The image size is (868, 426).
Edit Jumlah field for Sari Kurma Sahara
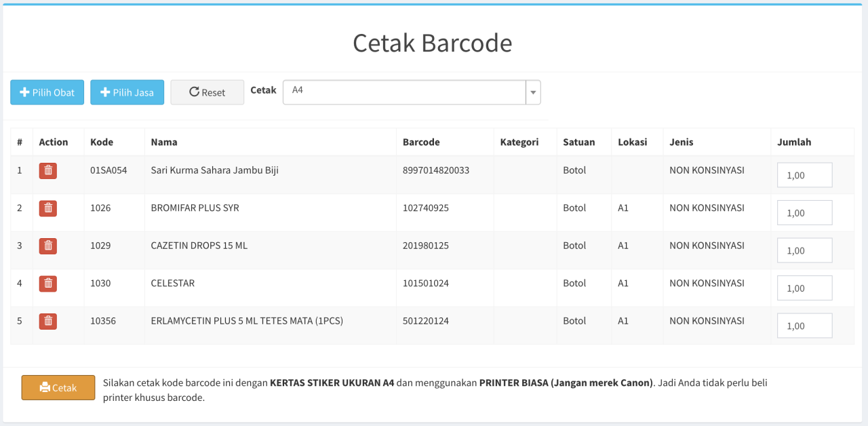[x=804, y=175]
